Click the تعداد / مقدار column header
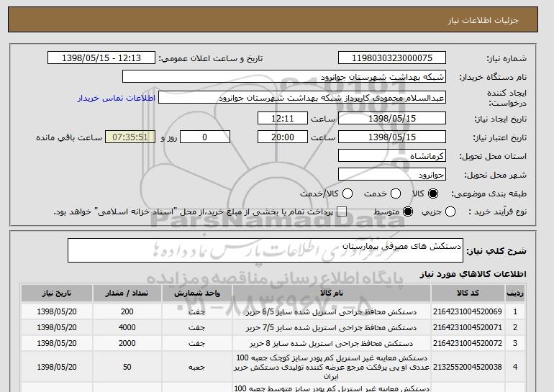Image resolution: width=554 pixels, height=392 pixels. coord(127,293)
